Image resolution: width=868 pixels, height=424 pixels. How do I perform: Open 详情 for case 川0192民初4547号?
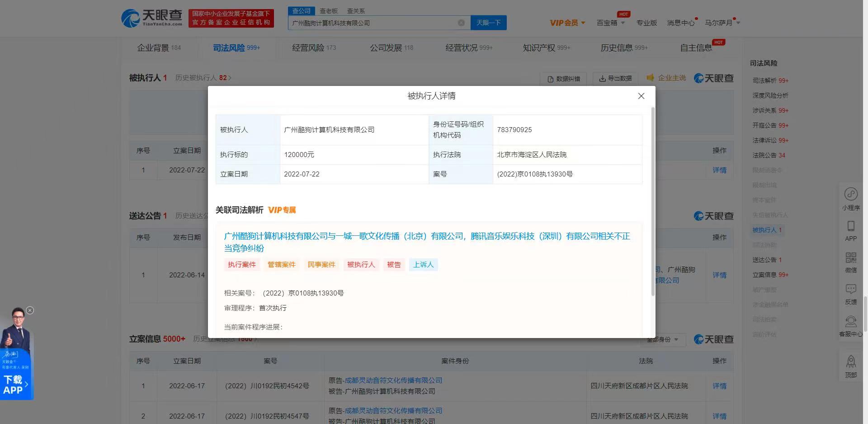point(719,416)
